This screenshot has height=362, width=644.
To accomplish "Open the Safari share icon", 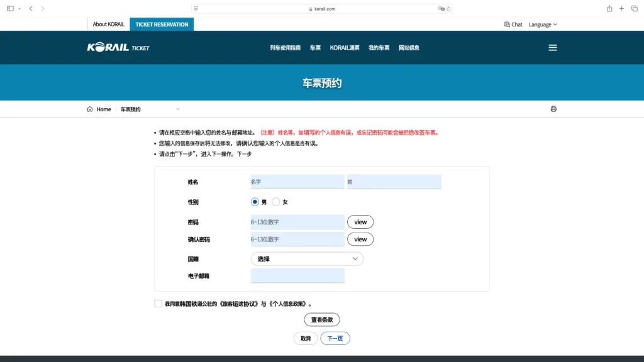I will [609, 9].
